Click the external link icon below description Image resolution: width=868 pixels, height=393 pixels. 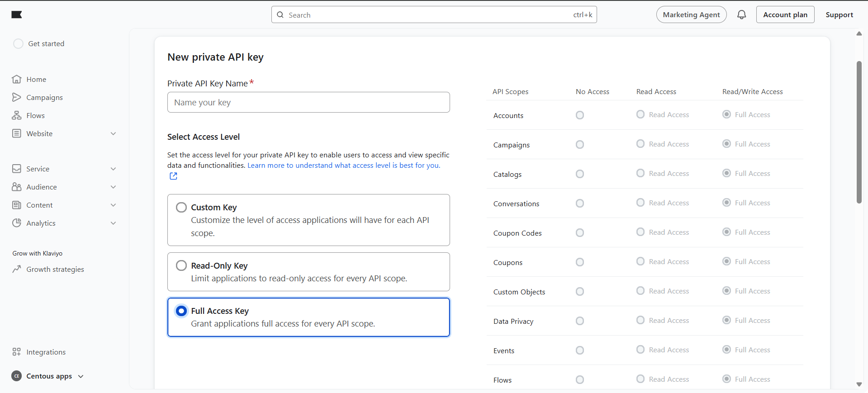(173, 176)
